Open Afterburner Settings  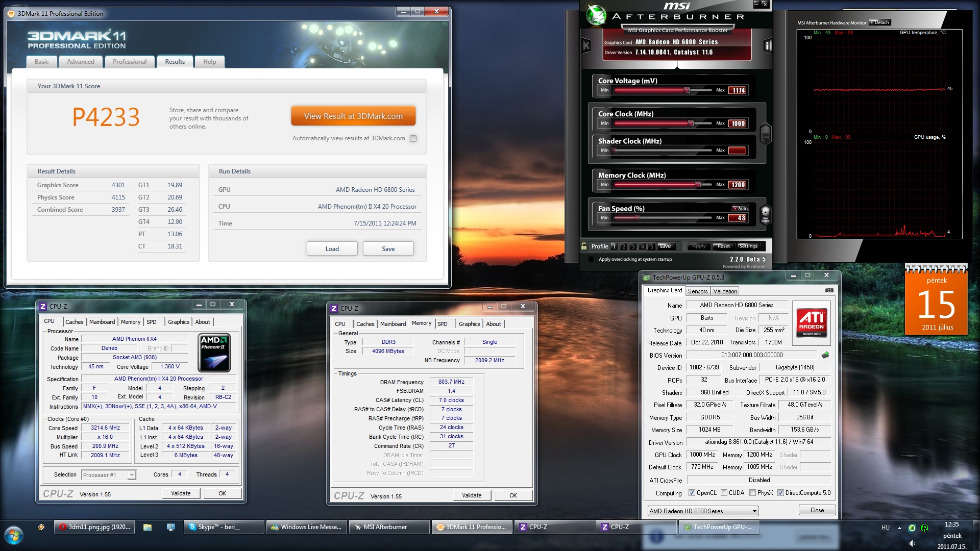click(748, 246)
